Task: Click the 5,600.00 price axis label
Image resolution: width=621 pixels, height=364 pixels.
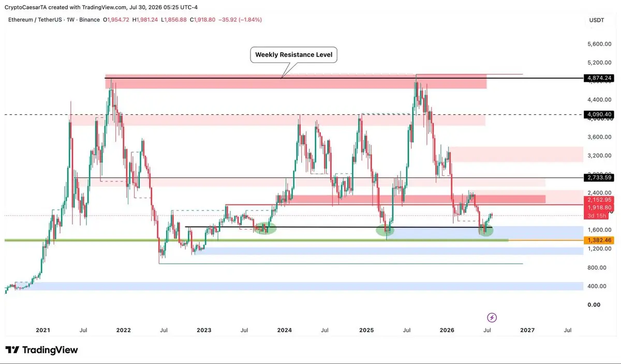Action: pyautogui.click(x=600, y=44)
